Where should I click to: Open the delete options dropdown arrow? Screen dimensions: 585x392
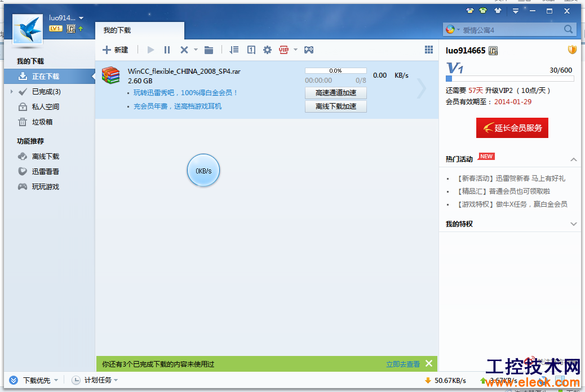[196, 50]
